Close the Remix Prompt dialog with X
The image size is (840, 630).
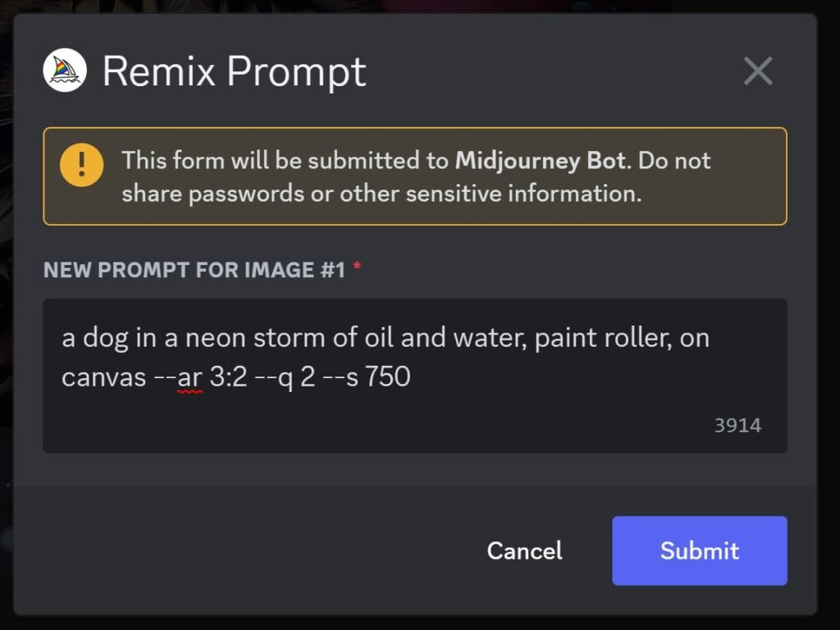click(758, 71)
